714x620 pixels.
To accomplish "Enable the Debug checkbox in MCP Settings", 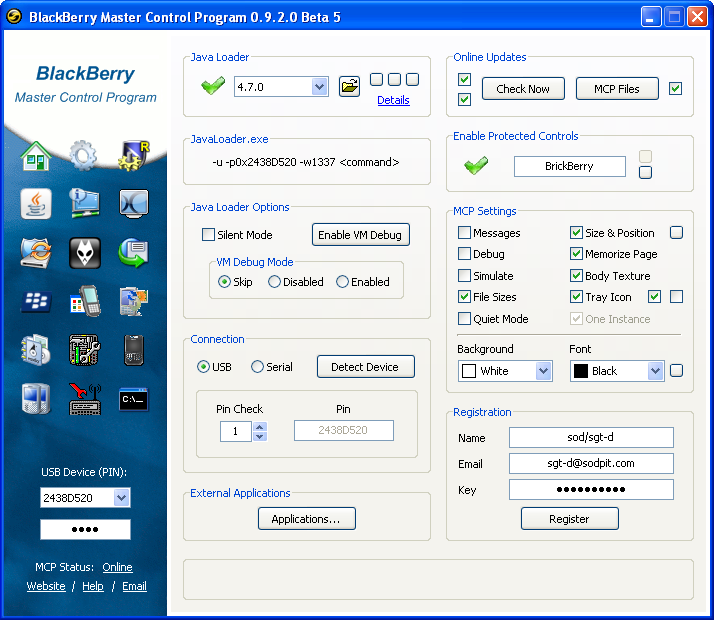I will tap(464, 254).
